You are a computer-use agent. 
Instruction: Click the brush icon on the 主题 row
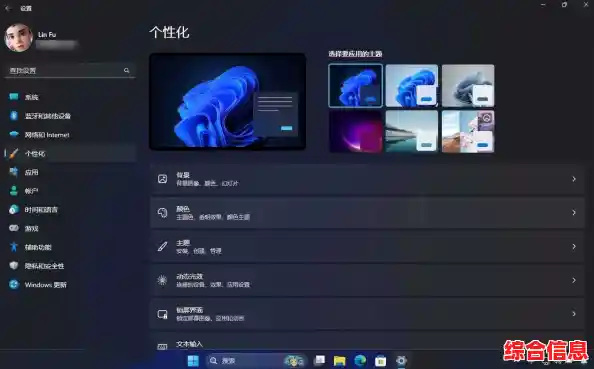pyautogui.click(x=163, y=247)
